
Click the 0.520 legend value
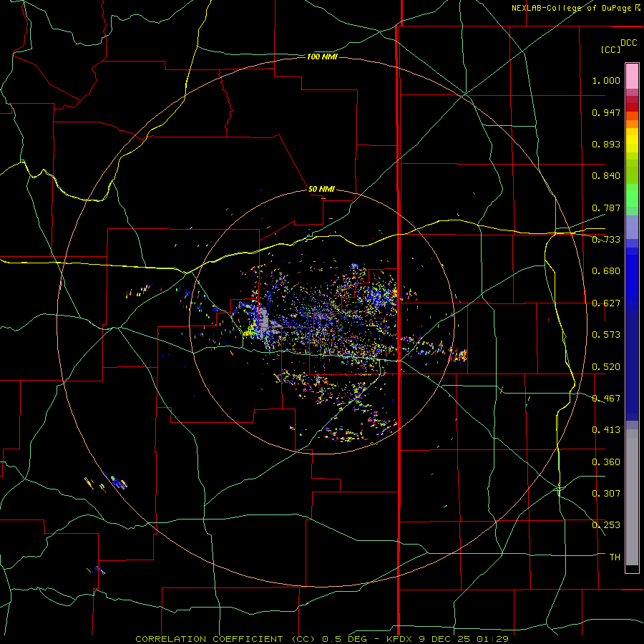point(606,366)
